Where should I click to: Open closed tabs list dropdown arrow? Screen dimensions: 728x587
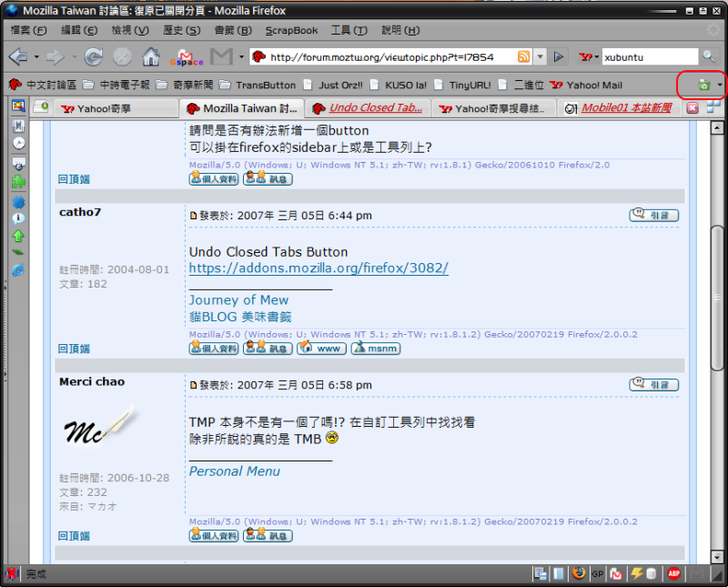click(x=720, y=85)
